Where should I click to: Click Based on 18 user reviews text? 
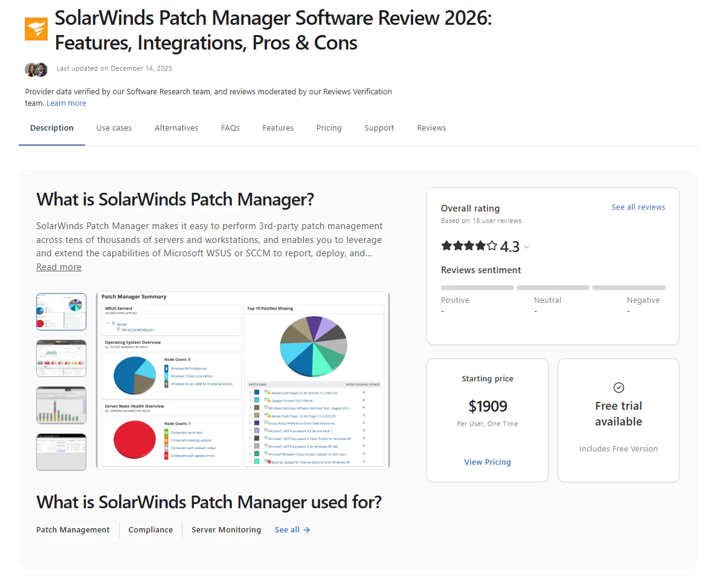(481, 221)
